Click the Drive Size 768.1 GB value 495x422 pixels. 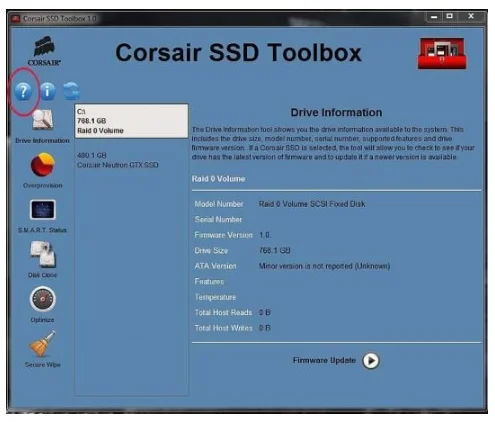275,250
